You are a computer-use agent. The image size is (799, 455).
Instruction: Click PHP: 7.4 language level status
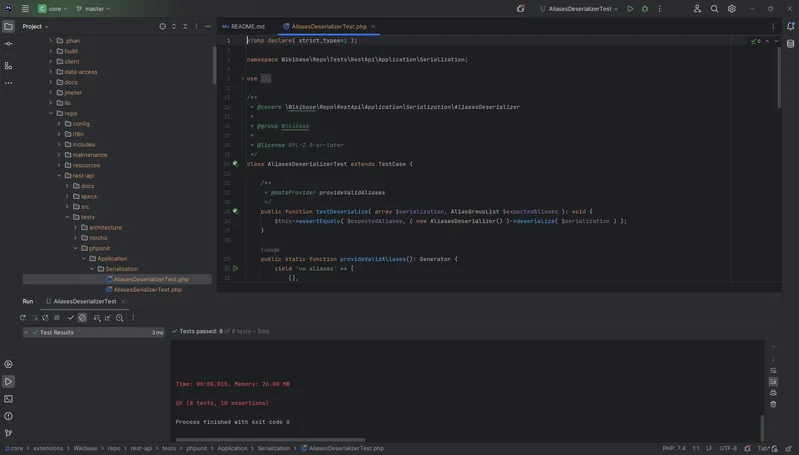tap(674, 449)
